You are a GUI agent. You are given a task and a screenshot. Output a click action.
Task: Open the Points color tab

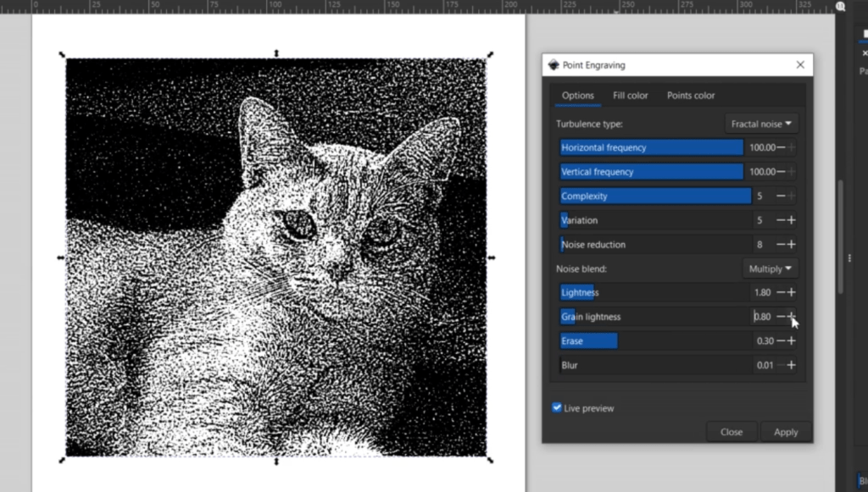click(690, 96)
